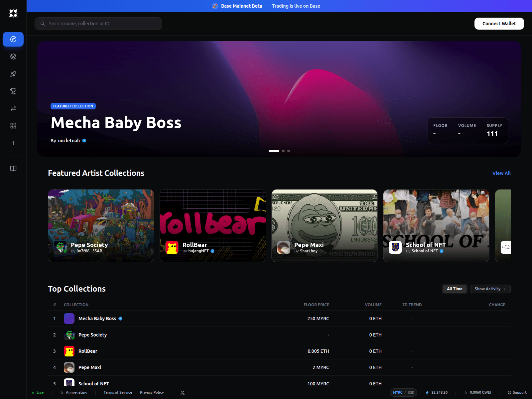Open the apps grid icon in sidebar
532x399 pixels.
pos(13,126)
